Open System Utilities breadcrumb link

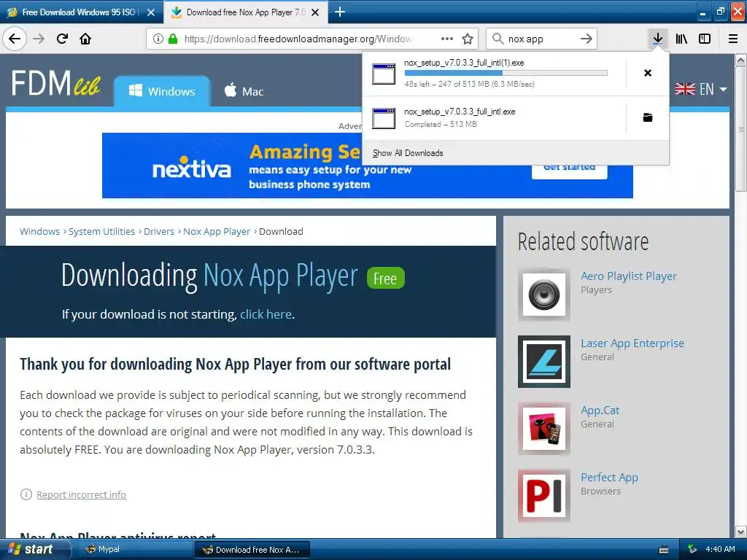(101, 231)
